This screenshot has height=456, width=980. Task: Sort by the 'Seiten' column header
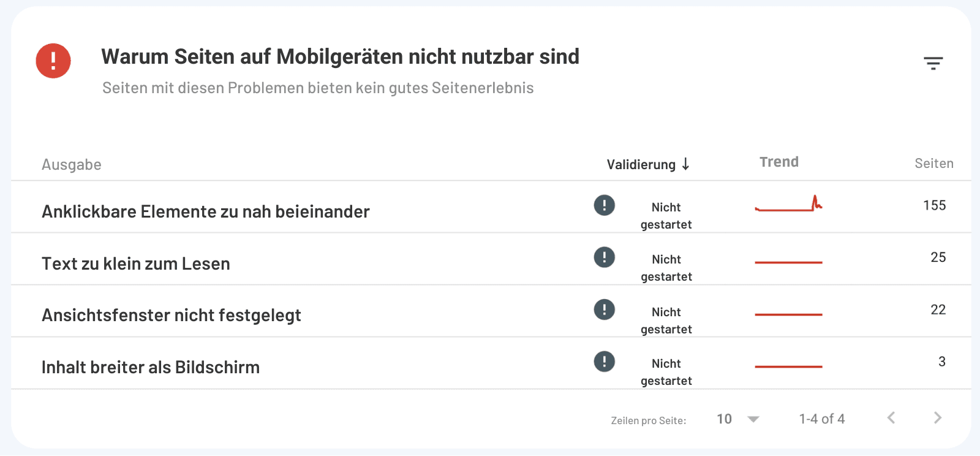pos(933,163)
